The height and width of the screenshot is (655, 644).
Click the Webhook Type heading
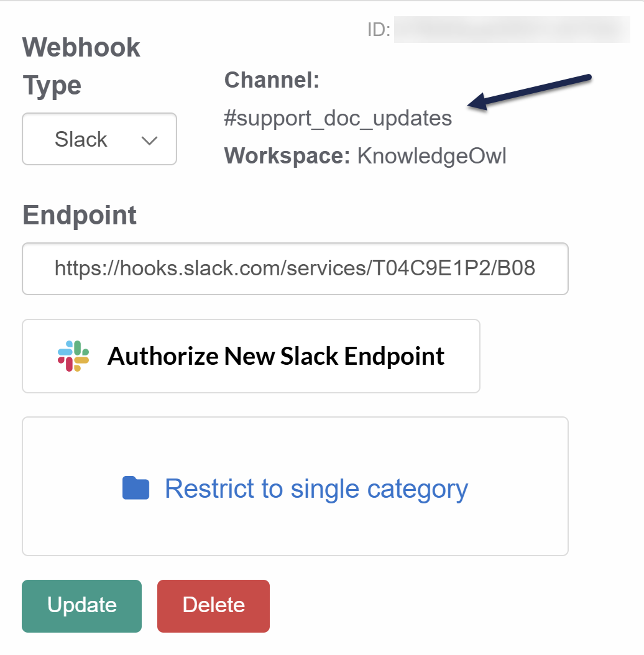tap(81, 66)
